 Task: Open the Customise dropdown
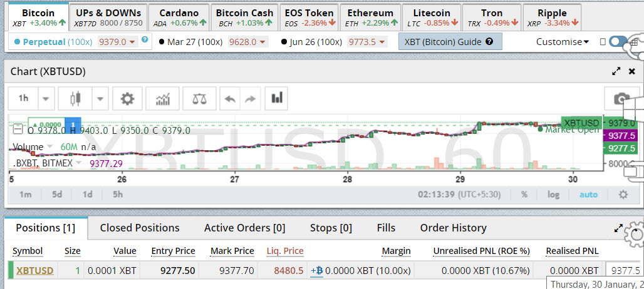pyautogui.click(x=563, y=41)
